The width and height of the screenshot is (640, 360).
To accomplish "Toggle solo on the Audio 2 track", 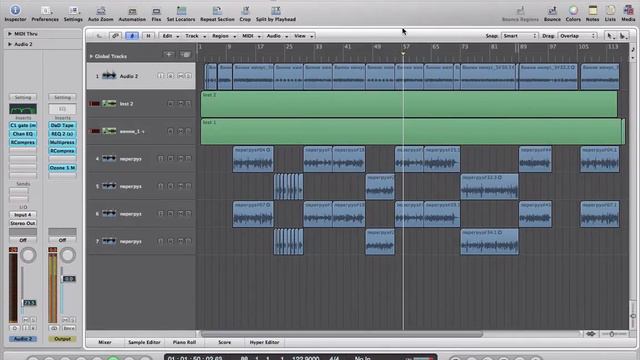I will tap(188, 76).
